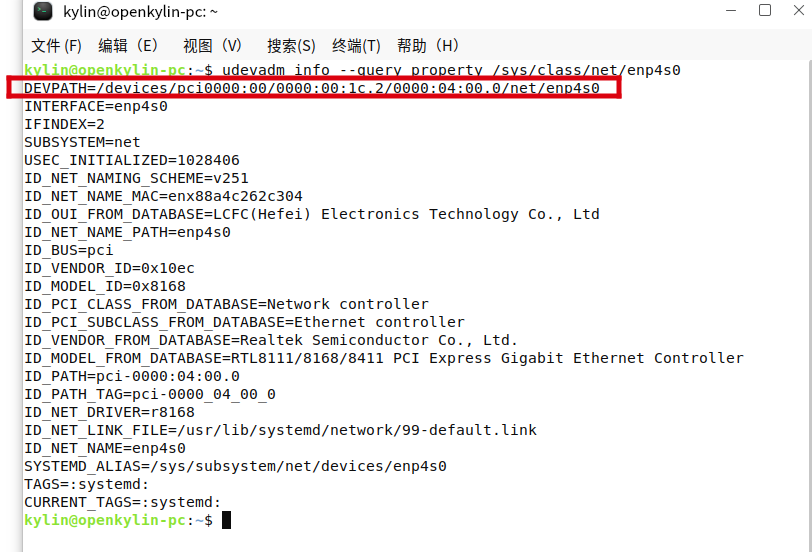Click the terminal app icon in title bar
Image resolution: width=812 pixels, height=552 pixels.
pos(42,11)
